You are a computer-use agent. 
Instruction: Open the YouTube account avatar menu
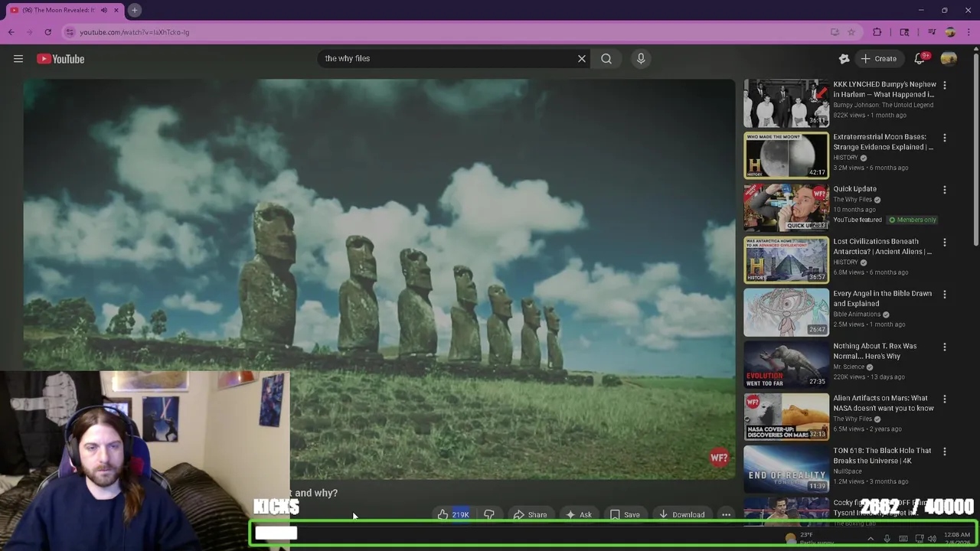point(949,59)
